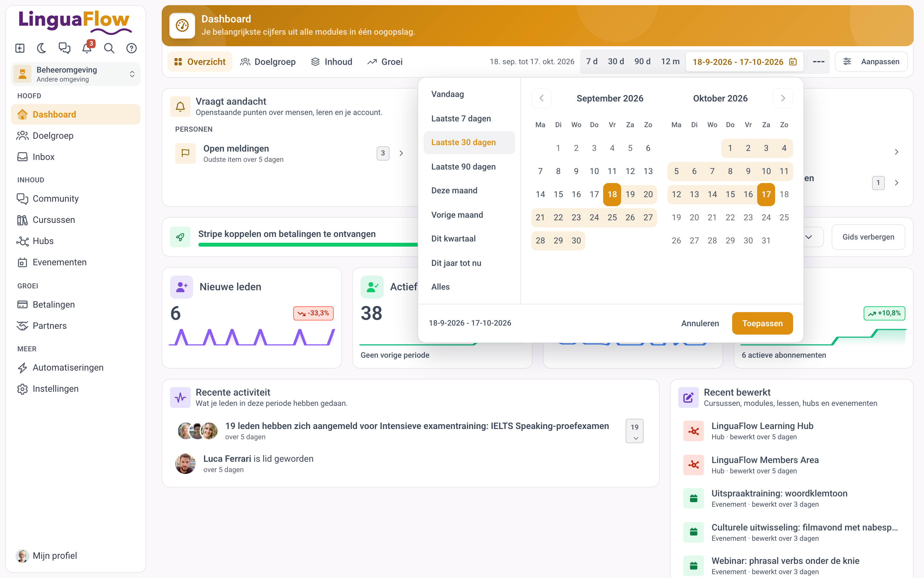Open Automatiseringen in the sidebar
924x578 pixels.
pyautogui.click(x=76, y=367)
